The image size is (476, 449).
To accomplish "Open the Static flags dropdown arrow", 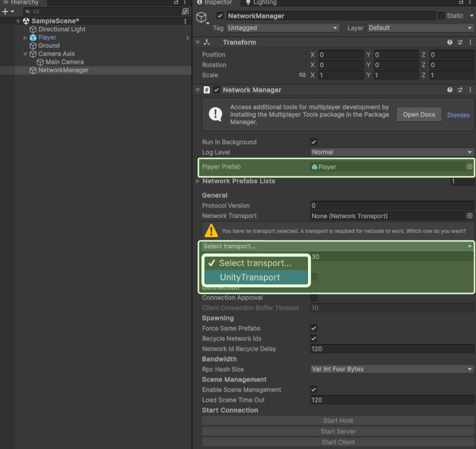I will pyautogui.click(x=472, y=16).
